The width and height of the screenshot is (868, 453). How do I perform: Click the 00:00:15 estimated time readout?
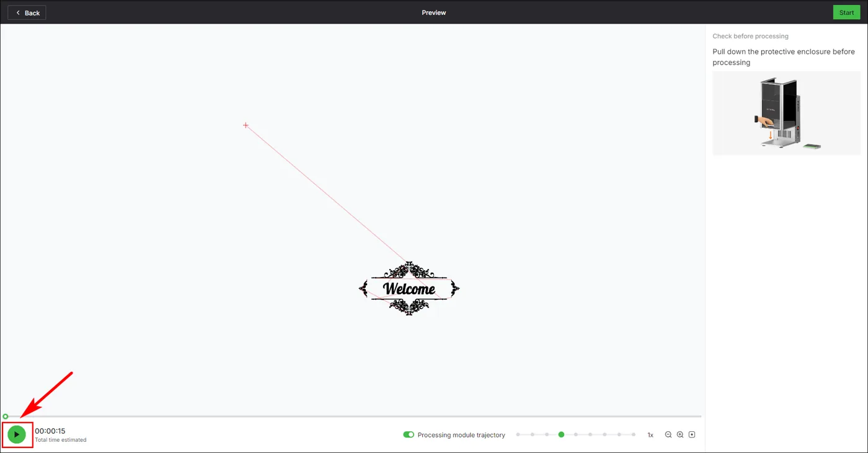click(50, 431)
